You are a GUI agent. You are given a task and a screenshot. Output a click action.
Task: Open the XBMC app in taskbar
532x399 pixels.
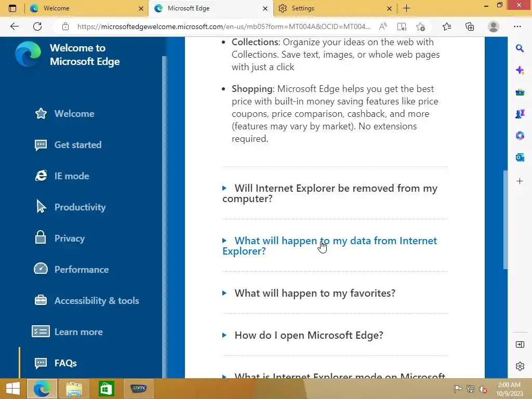click(x=139, y=389)
